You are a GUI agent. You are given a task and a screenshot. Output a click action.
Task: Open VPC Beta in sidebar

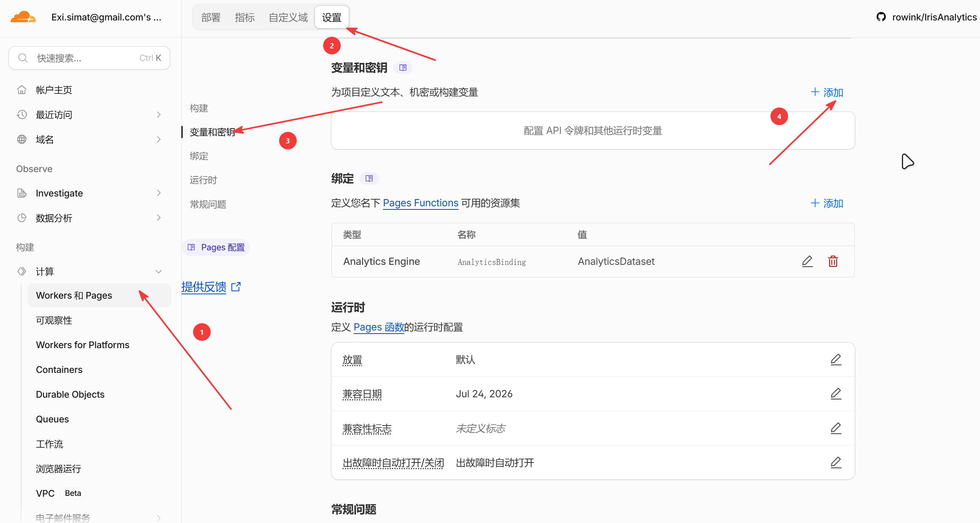coord(60,493)
